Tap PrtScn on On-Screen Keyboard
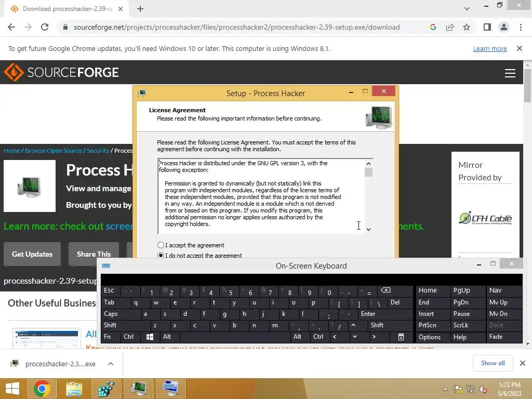Viewport: 532px width, 399px height. point(433,325)
